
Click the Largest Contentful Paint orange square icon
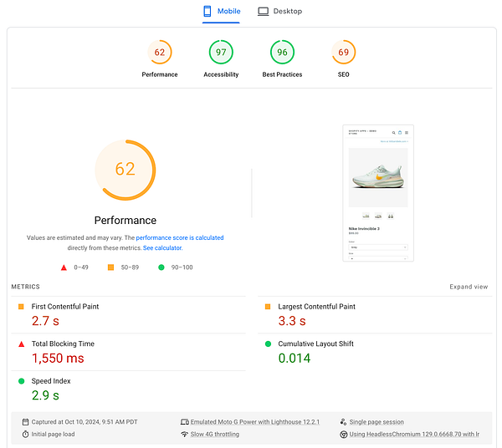(268, 307)
